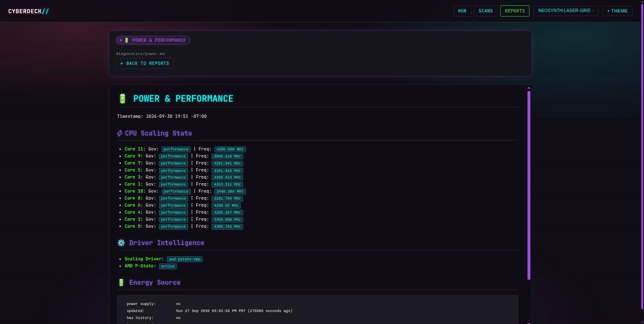Click the Core 7 label

[x=133, y=163]
